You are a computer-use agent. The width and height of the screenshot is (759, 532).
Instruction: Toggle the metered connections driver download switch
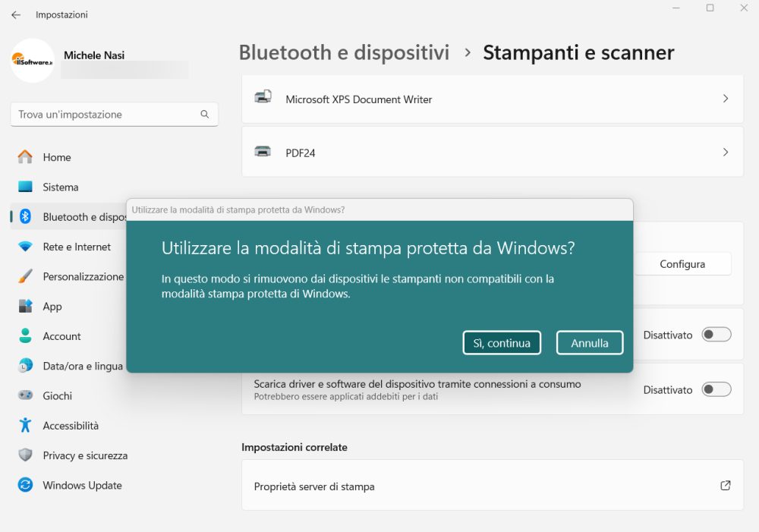coord(716,389)
